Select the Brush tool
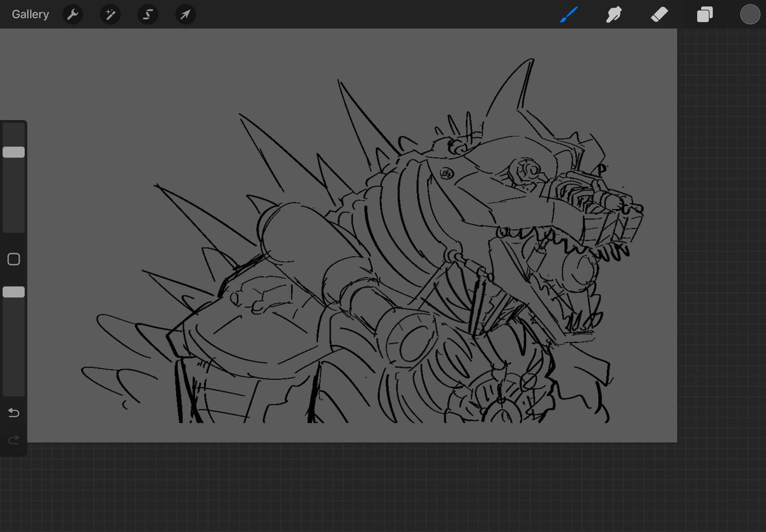766x532 pixels. pos(568,14)
